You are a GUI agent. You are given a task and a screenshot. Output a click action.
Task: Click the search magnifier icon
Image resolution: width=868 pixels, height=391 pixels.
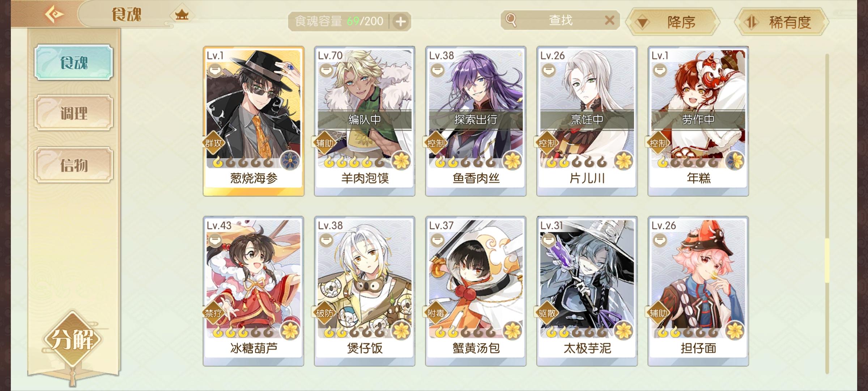511,20
